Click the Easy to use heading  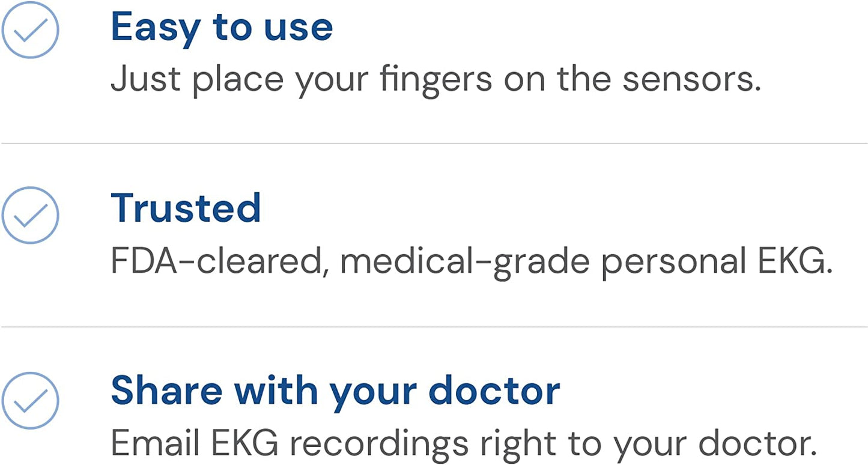point(222,28)
